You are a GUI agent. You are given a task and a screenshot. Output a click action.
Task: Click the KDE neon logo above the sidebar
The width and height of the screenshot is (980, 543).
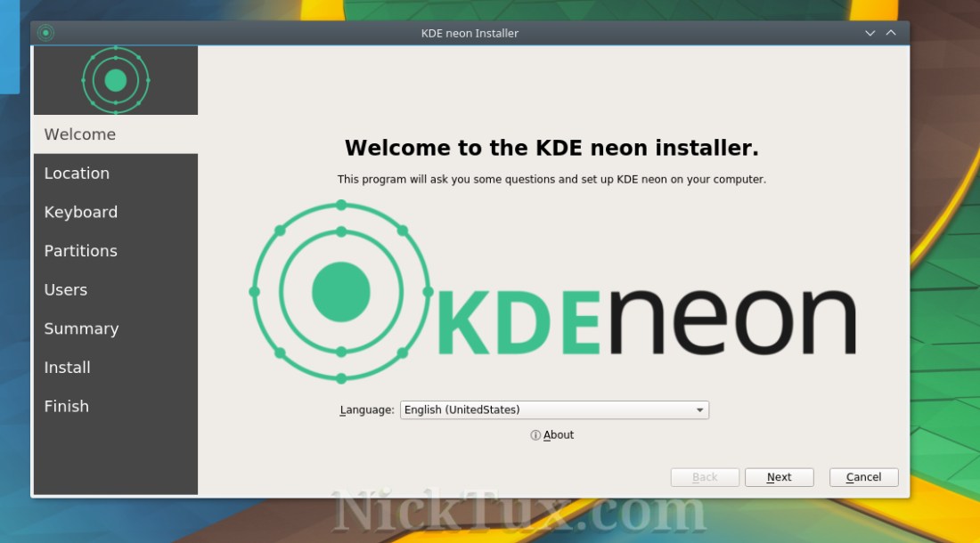click(115, 81)
